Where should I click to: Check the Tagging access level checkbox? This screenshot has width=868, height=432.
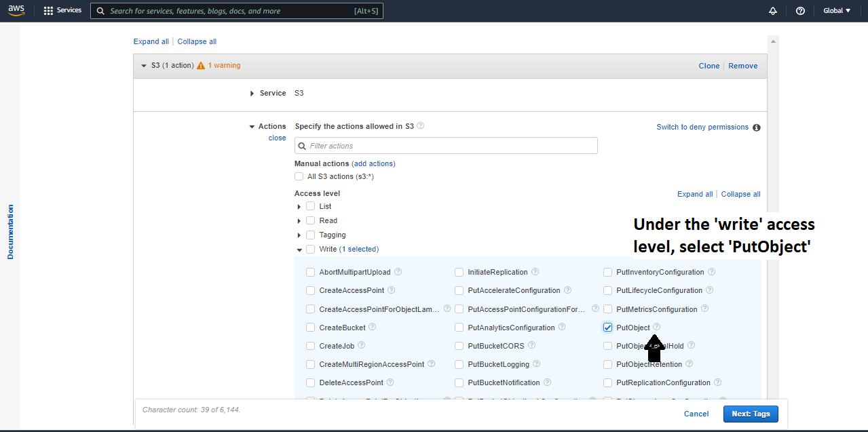[x=310, y=235]
